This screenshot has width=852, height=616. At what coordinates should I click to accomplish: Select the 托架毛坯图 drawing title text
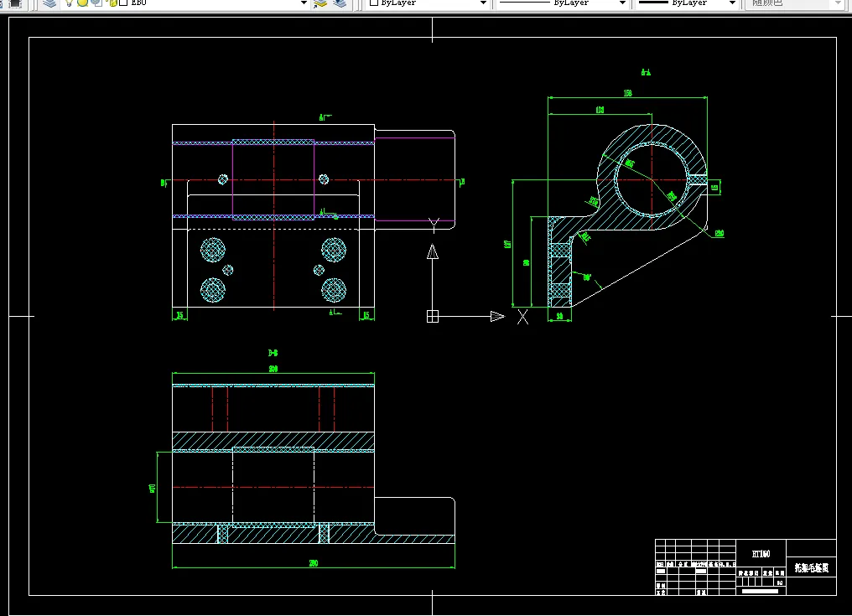point(811,567)
